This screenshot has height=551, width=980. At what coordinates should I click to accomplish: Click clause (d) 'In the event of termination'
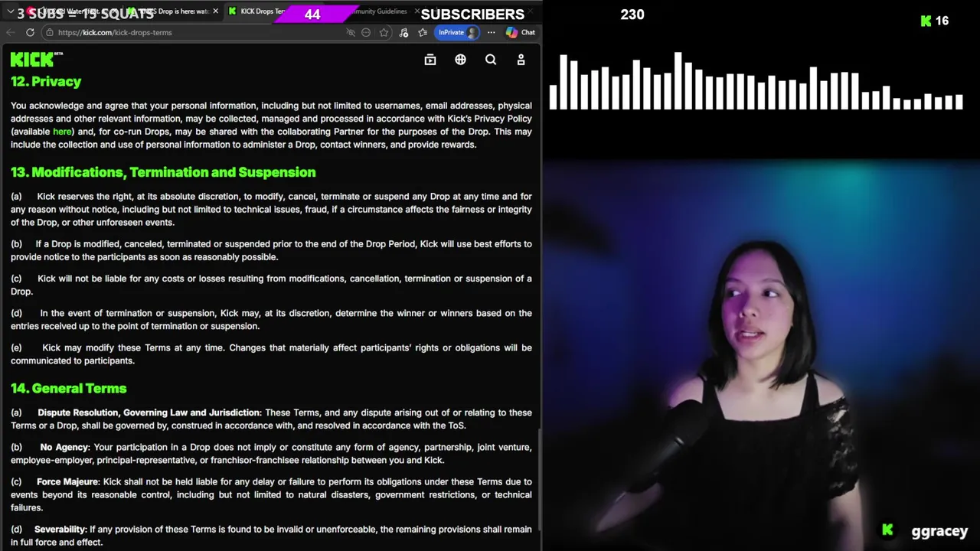[271, 319]
